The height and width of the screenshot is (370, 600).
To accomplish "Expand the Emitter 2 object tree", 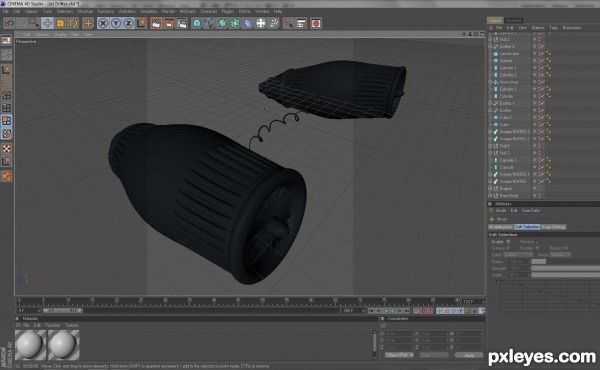I will [x=491, y=46].
